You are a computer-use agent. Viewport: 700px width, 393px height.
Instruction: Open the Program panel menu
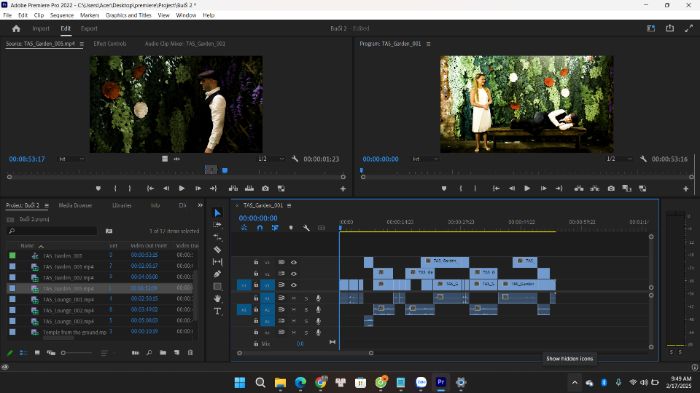pyautogui.click(x=428, y=44)
